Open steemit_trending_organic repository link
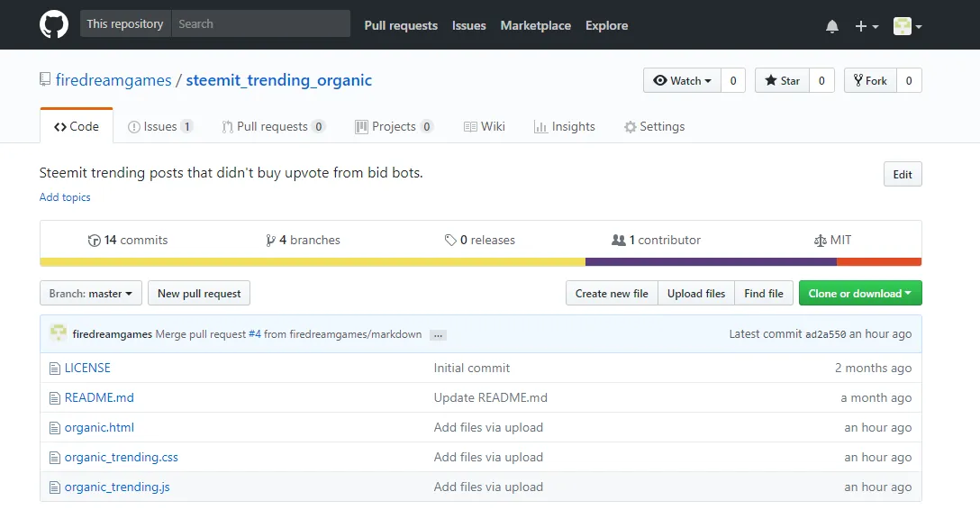This screenshot has height=510, width=980. click(278, 80)
